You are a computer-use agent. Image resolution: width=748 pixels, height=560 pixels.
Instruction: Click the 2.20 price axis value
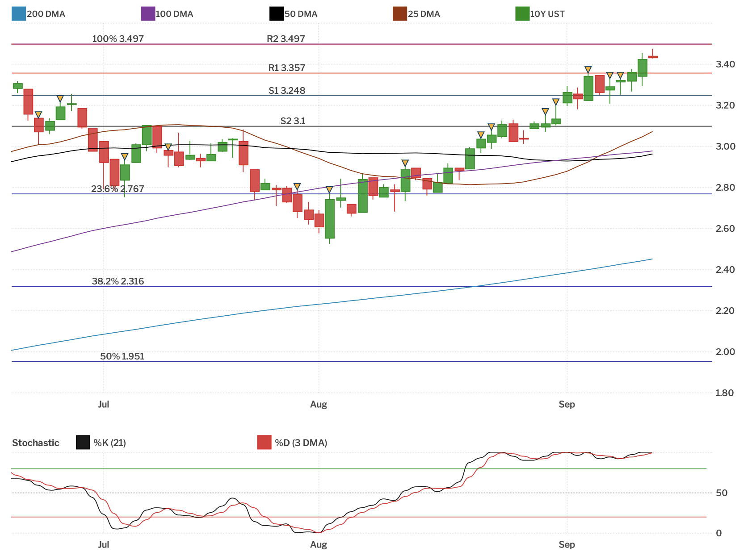[x=725, y=311]
